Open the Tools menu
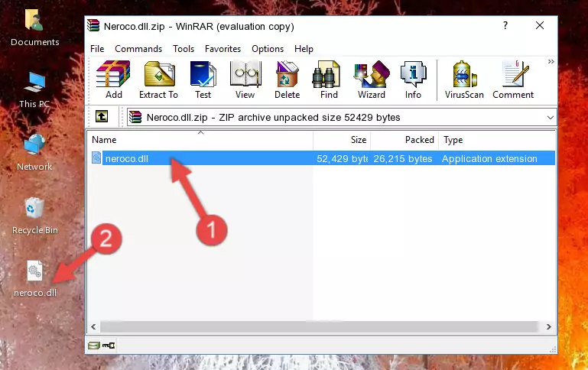The image size is (588, 370). click(184, 49)
